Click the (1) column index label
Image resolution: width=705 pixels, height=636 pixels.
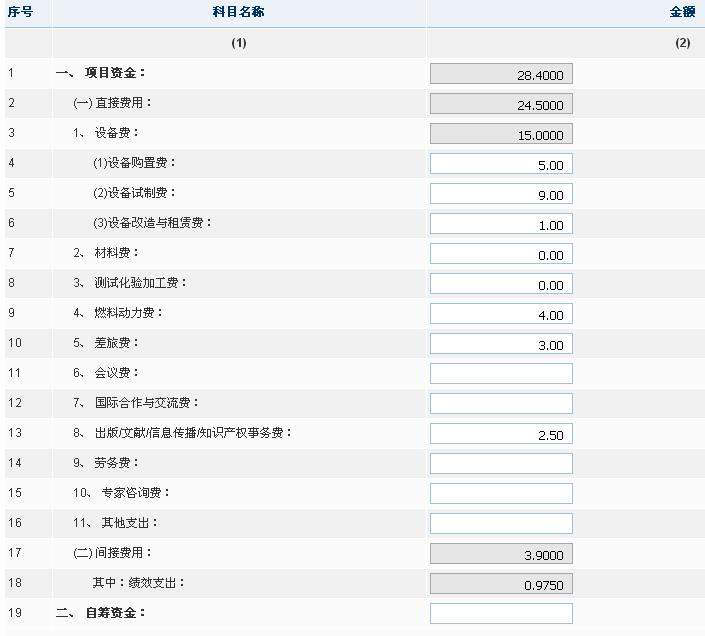point(239,43)
